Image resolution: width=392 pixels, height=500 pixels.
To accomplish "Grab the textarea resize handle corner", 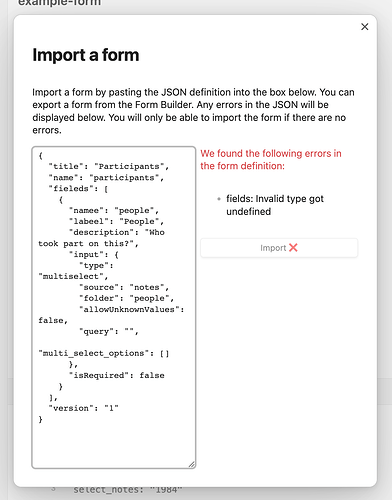I will (x=192, y=464).
